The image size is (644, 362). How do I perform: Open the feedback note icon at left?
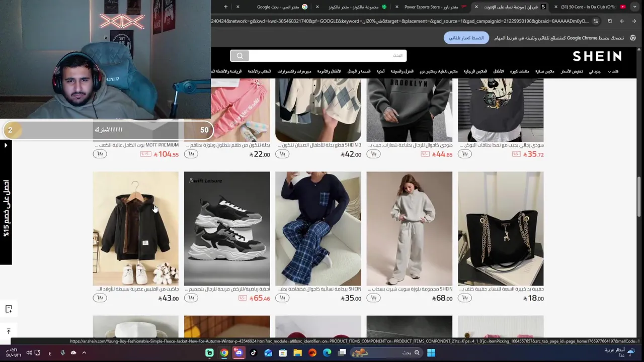click(x=9, y=309)
